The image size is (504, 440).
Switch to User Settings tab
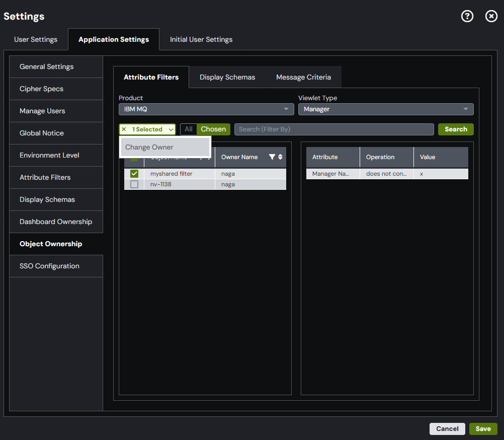pos(36,40)
